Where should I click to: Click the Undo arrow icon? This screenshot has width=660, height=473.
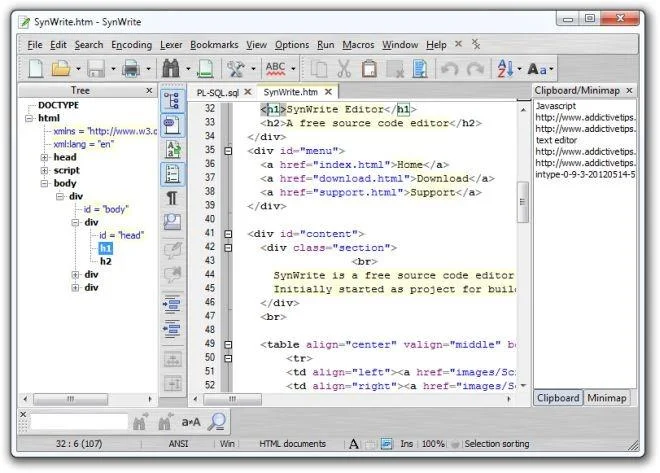click(449, 68)
